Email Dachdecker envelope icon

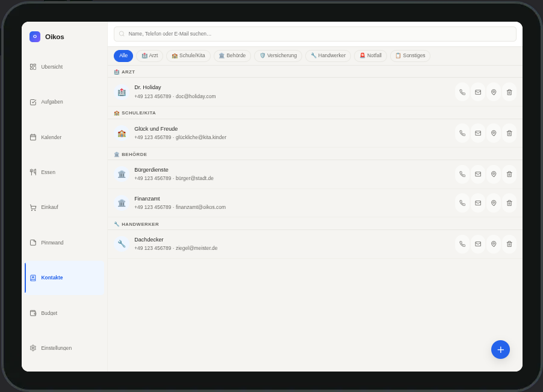(x=478, y=244)
